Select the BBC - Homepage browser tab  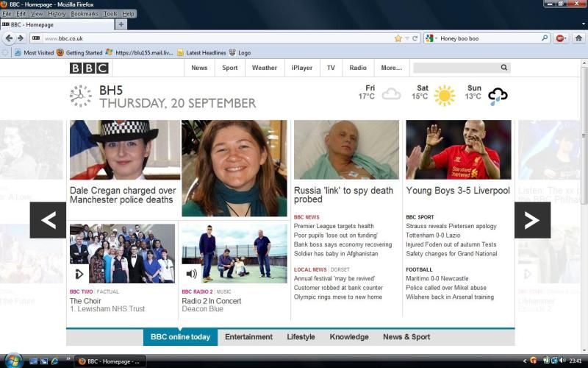(x=57, y=25)
